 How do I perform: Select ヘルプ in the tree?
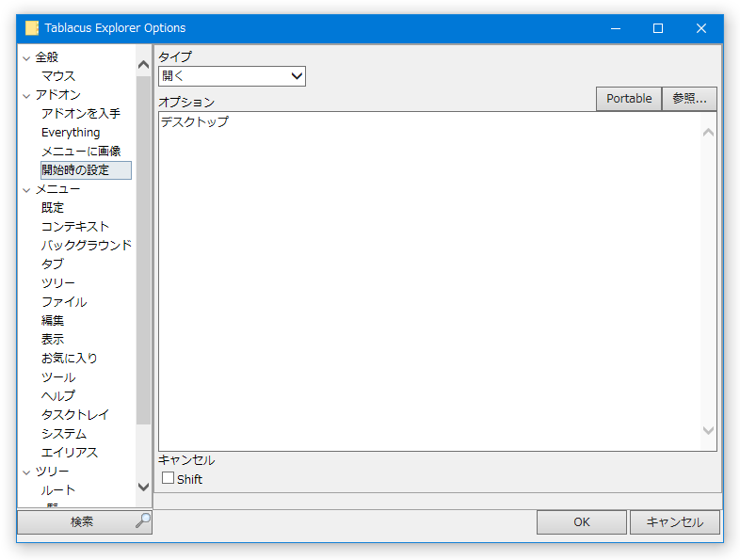[x=58, y=396]
